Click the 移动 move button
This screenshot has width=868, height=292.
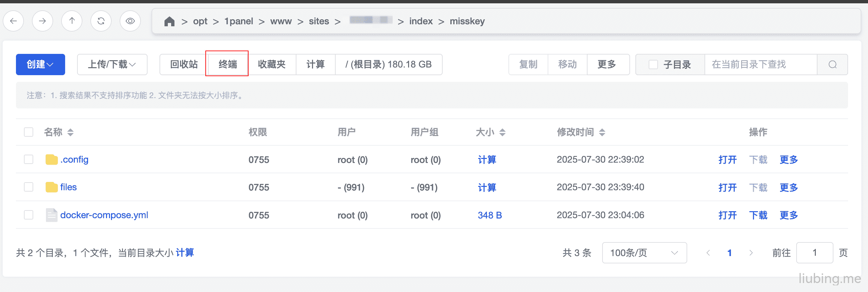coord(568,65)
